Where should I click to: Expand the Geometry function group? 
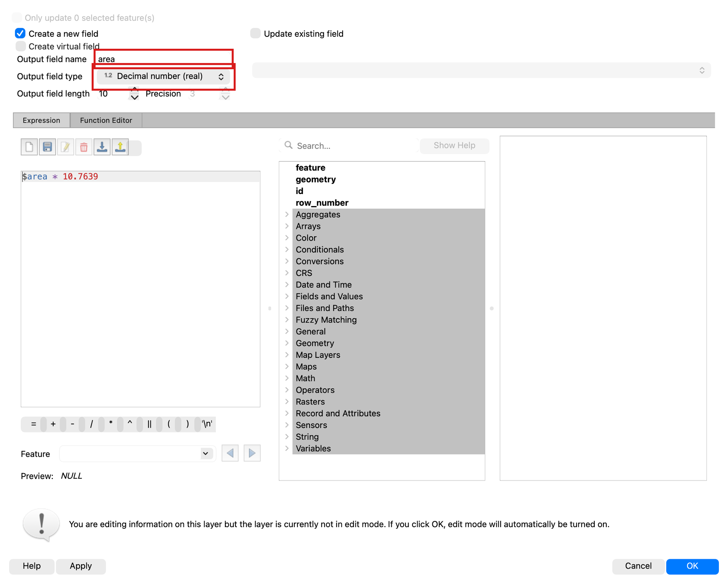pos(287,343)
